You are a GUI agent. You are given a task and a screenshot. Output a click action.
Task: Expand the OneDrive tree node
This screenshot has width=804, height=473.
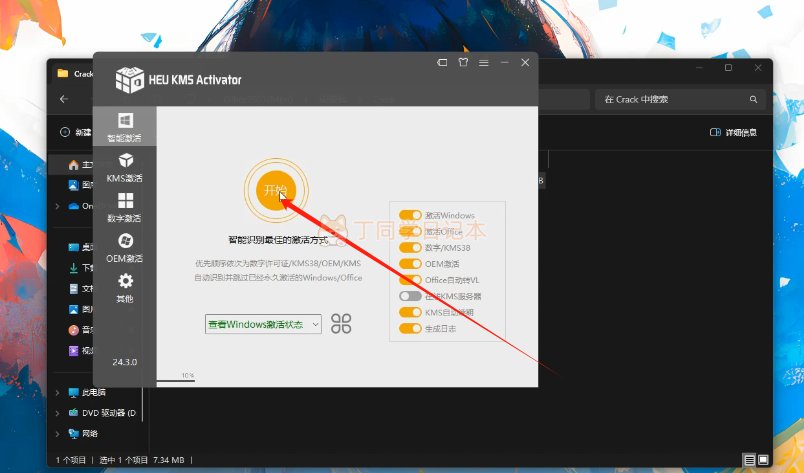tap(57, 206)
